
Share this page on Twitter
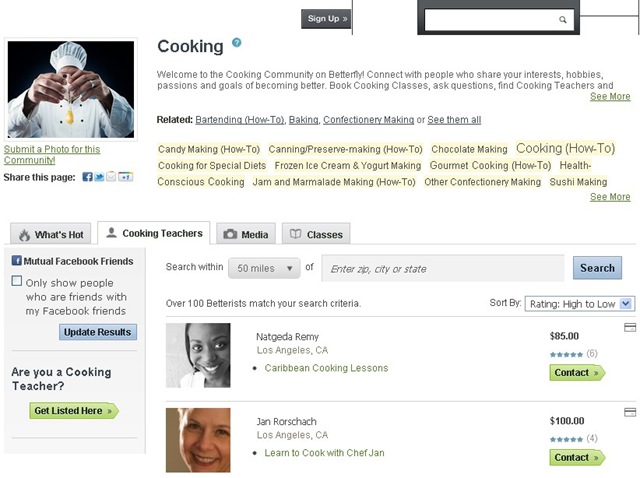click(x=99, y=177)
